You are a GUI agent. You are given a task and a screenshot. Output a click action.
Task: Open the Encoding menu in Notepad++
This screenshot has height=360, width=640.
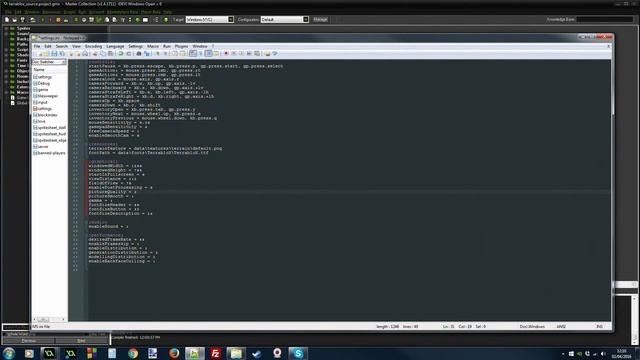93,47
